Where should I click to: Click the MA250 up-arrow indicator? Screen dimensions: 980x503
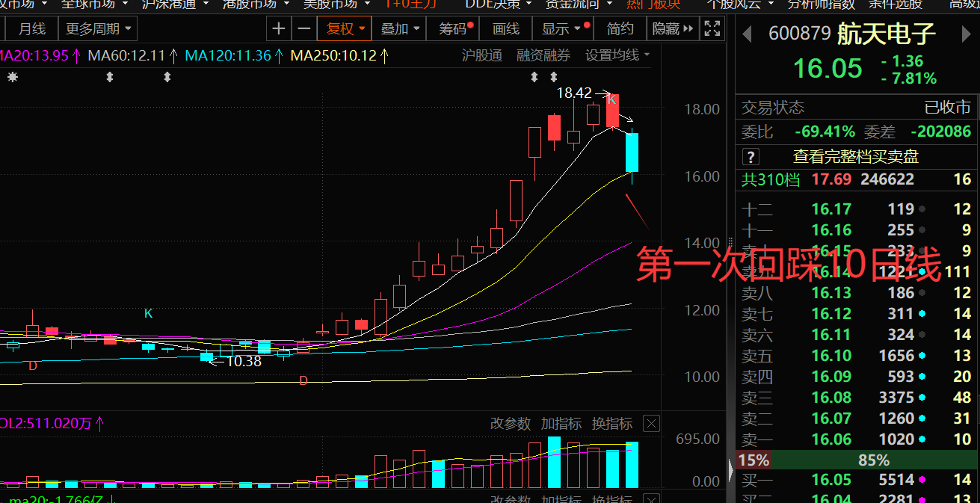point(384,55)
